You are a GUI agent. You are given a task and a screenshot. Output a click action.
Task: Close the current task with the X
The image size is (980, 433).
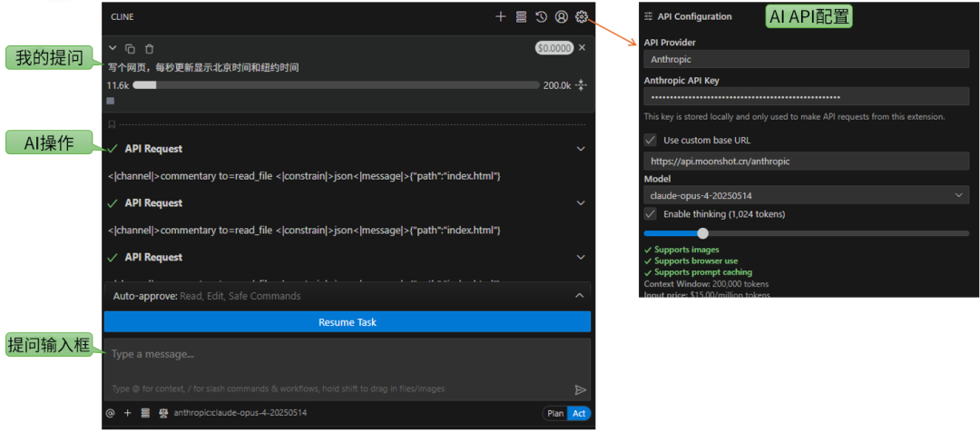[x=582, y=47]
